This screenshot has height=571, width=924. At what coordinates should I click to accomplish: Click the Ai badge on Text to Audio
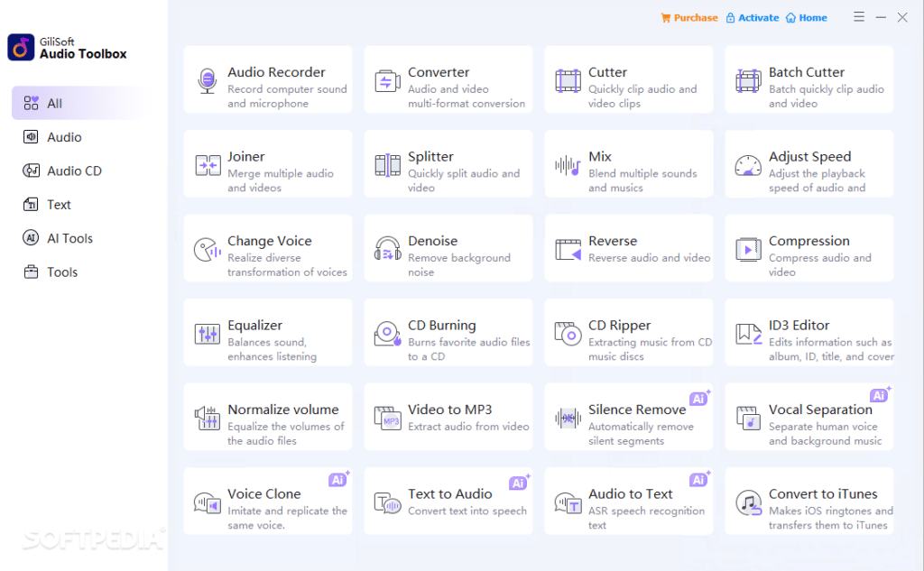(519, 484)
